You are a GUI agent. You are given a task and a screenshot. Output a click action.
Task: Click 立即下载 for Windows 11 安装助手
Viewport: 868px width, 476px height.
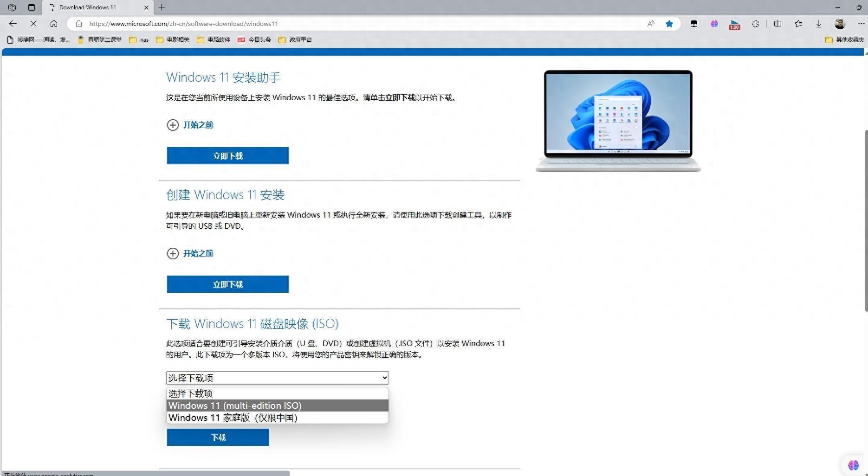coord(228,156)
